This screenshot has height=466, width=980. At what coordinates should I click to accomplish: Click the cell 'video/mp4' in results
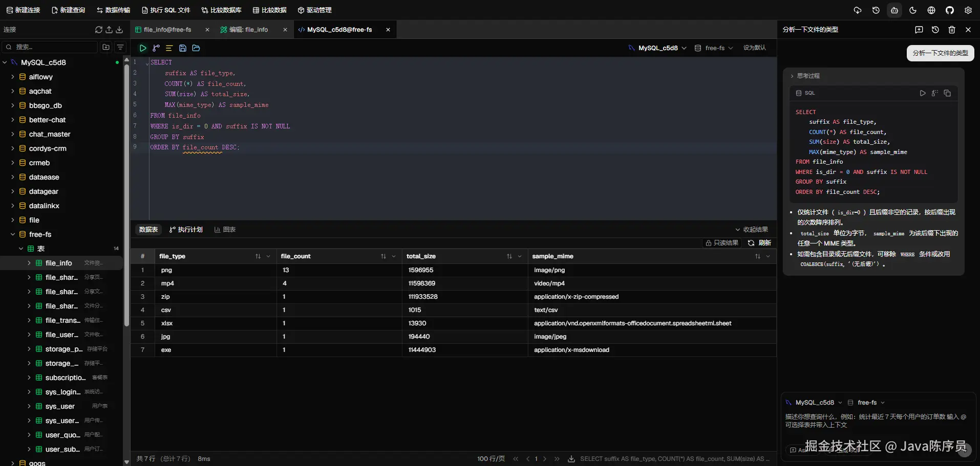point(549,283)
